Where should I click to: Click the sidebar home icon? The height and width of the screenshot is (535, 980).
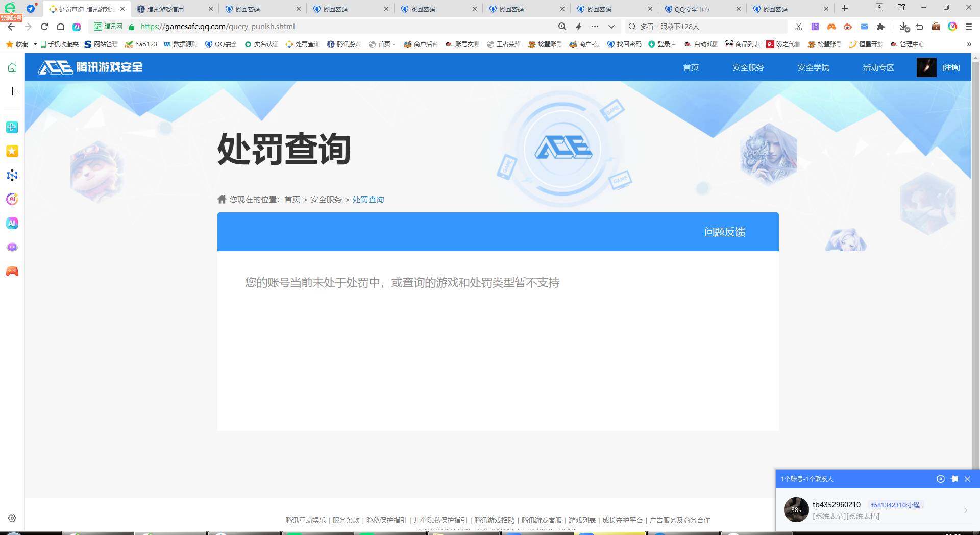12,67
